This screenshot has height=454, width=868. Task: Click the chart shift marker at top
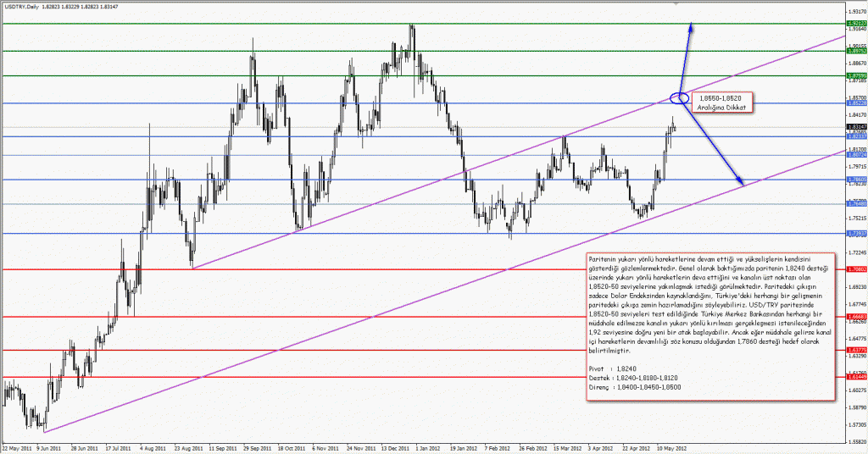[x=674, y=3]
